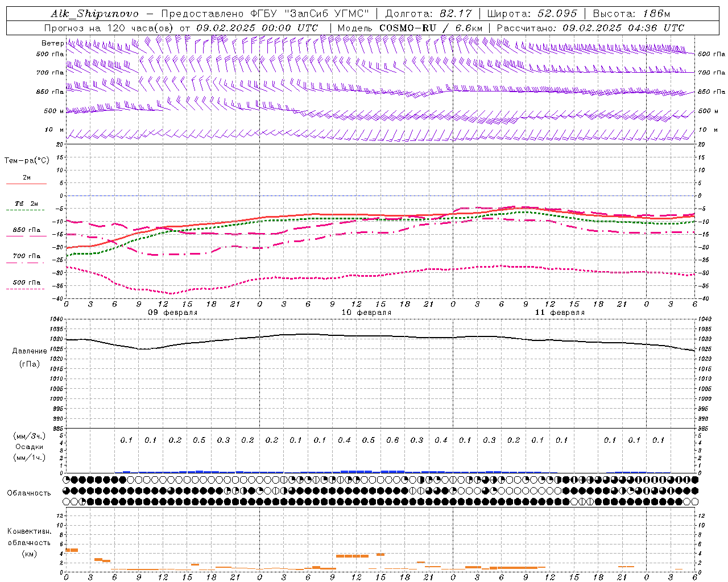Click the '(гПа)' unit under Давление

[x=30, y=364]
